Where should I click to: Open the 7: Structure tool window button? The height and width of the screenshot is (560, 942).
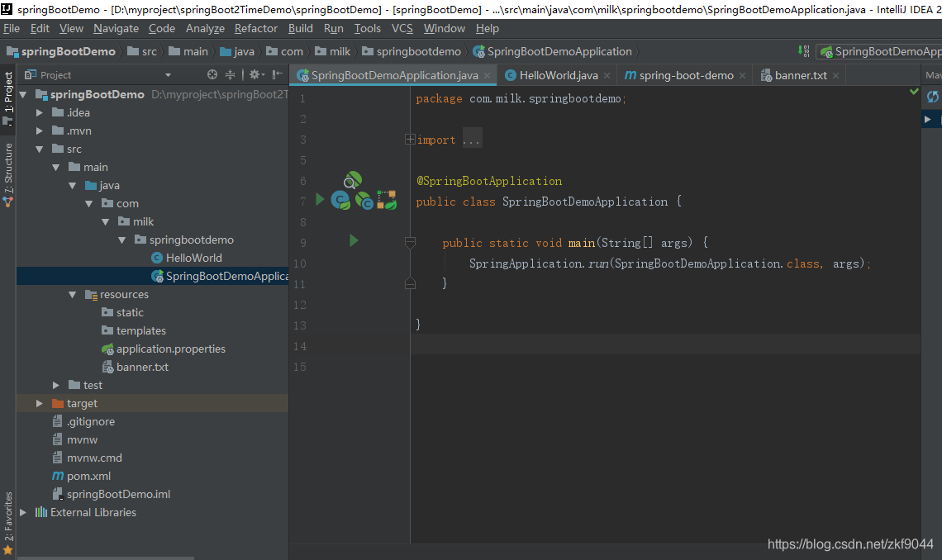click(x=7, y=174)
